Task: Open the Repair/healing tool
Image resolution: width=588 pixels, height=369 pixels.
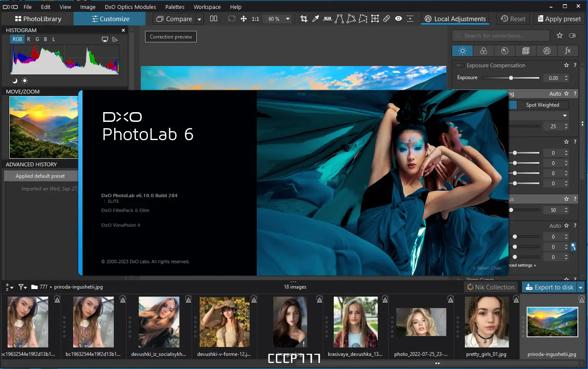Action: pos(386,19)
